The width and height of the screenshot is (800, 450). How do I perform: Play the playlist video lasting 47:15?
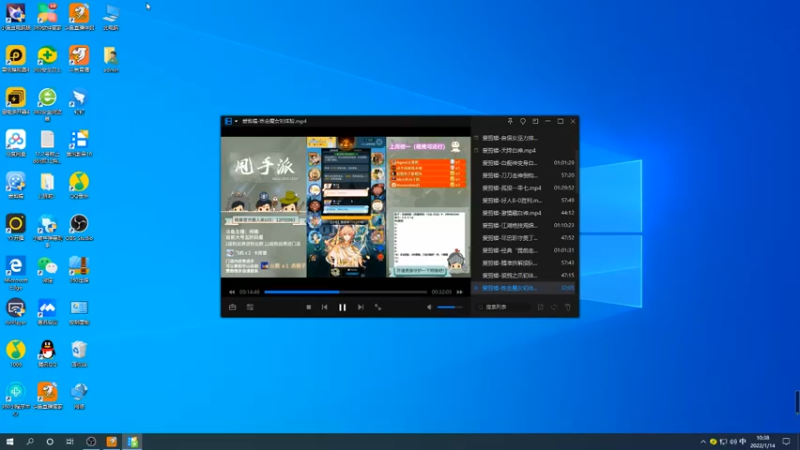525,276
